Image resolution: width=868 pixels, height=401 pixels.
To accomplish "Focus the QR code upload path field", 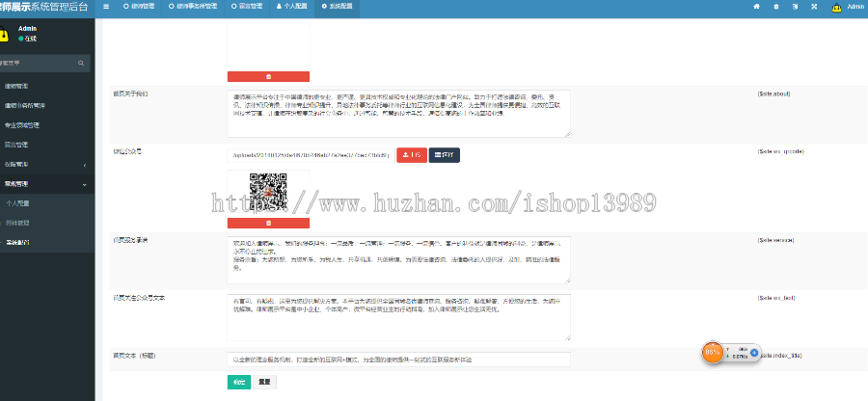I will (x=311, y=155).
